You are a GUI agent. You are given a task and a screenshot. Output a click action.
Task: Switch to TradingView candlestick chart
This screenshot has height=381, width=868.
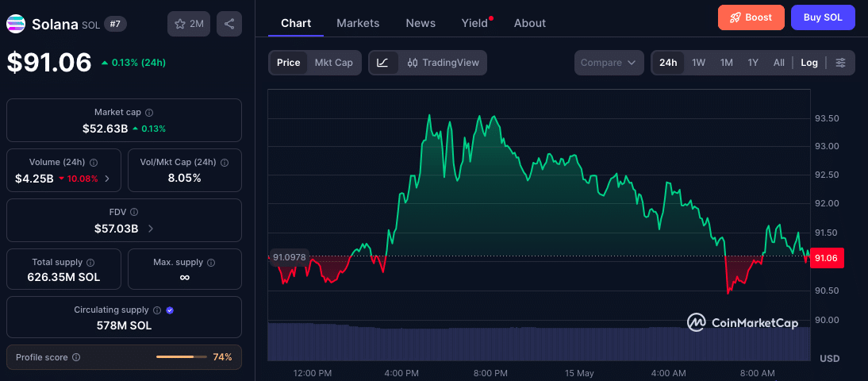click(443, 63)
